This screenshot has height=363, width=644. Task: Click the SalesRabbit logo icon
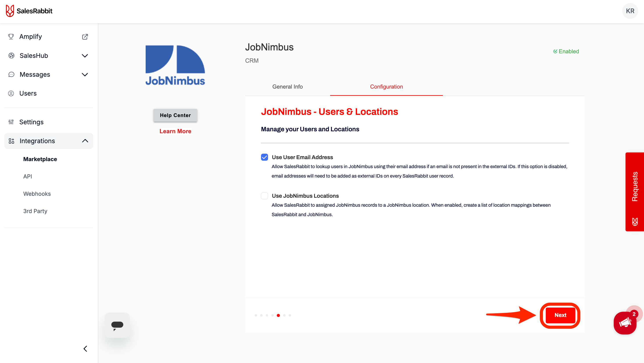(x=10, y=11)
